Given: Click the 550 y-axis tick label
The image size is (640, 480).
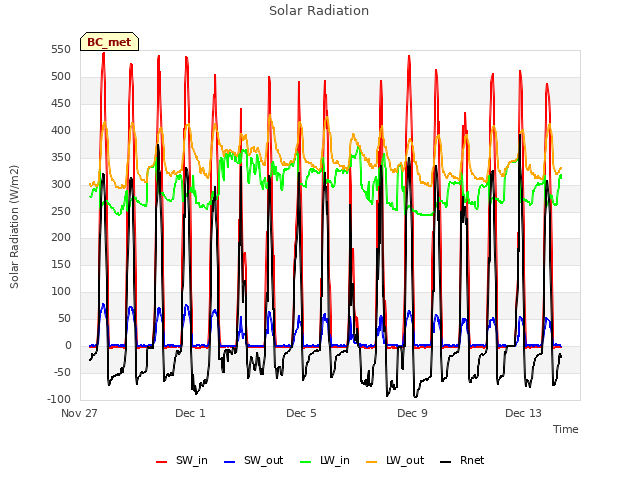Looking at the screenshot, I should click(61, 50).
